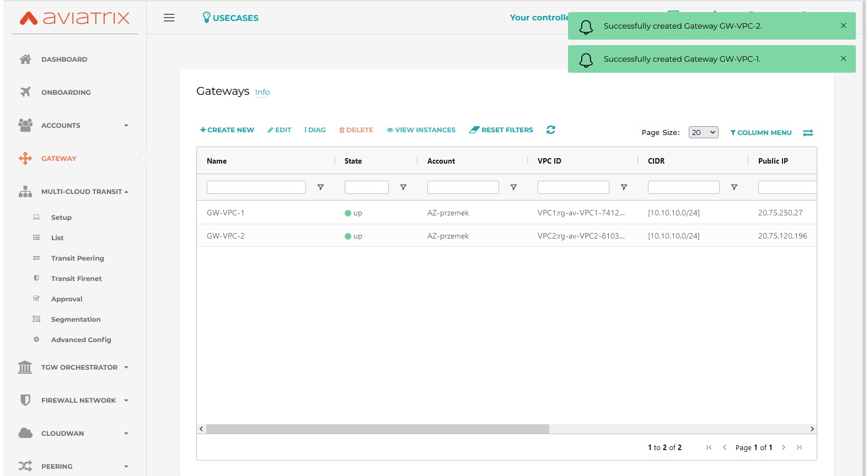Go to the last page of results

point(799,447)
